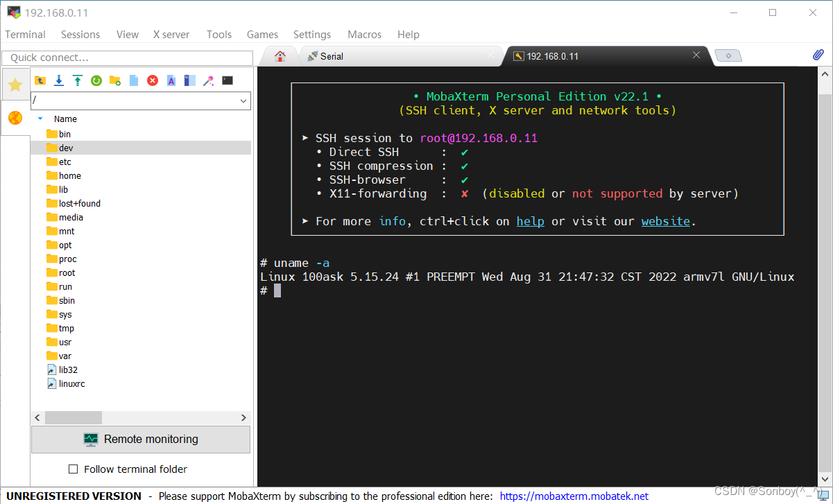833x504 pixels.
Task: Click monitor icon in Remote monitoring
Action: [x=91, y=440]
